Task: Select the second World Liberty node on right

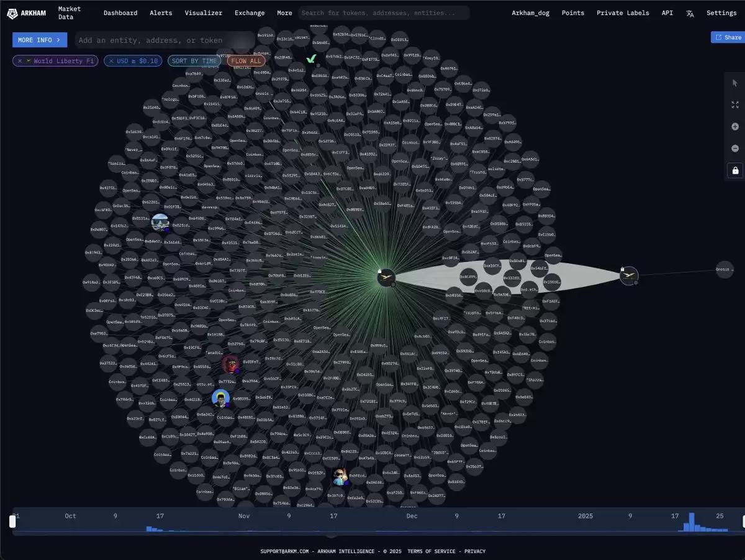Action: click(629, 276)
